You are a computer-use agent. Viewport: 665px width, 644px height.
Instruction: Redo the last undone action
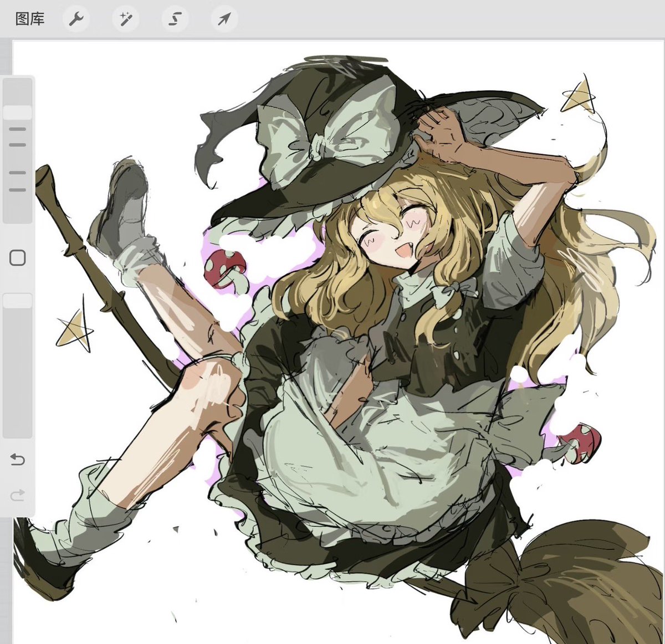18,494
